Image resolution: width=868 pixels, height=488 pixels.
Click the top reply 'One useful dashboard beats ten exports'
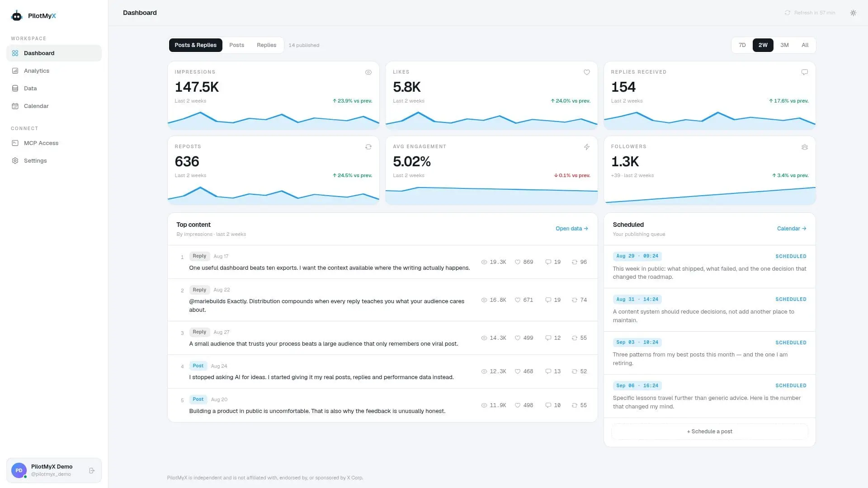[382, 262]
